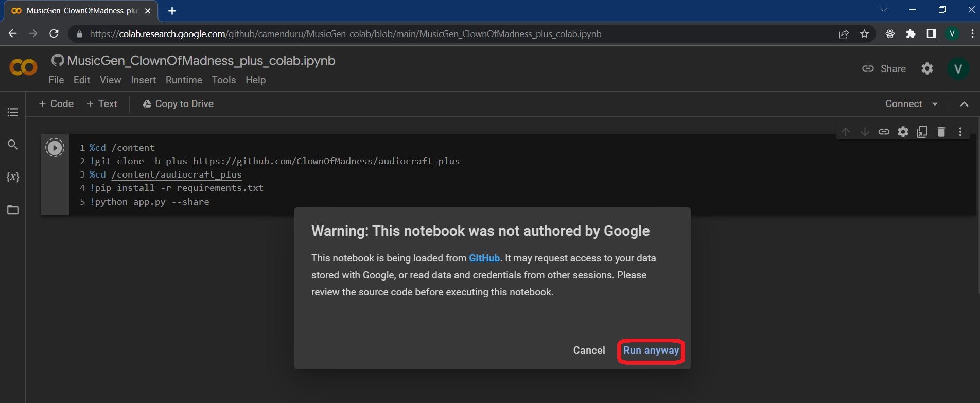Viewport: 980px width, 403px height.
Task: Open the Colab account avatar V
Action: pos(958,68)
